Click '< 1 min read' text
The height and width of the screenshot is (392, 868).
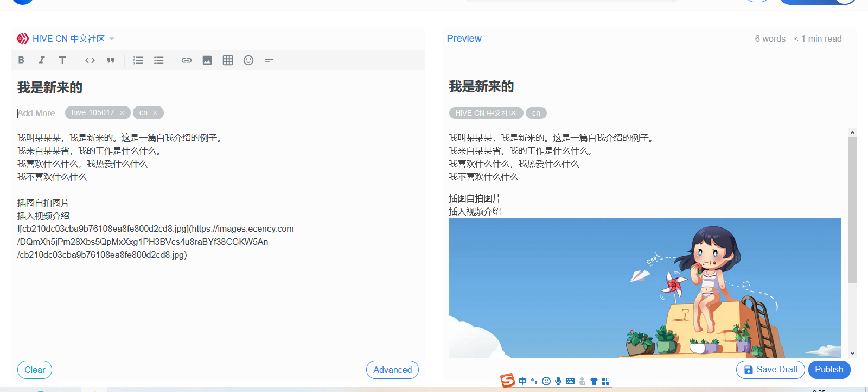click(818, 39)
